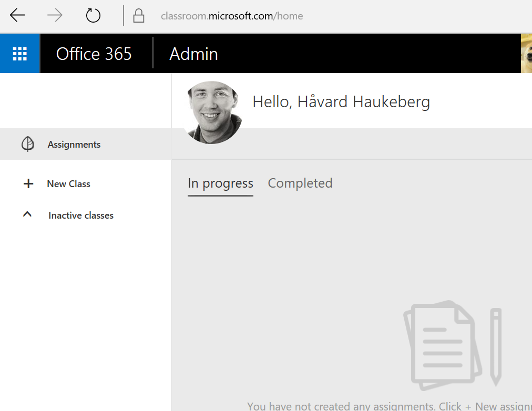Screen dimensions: 532x411
Task: Click the browser back arrow
Action: tap(17, 16)
